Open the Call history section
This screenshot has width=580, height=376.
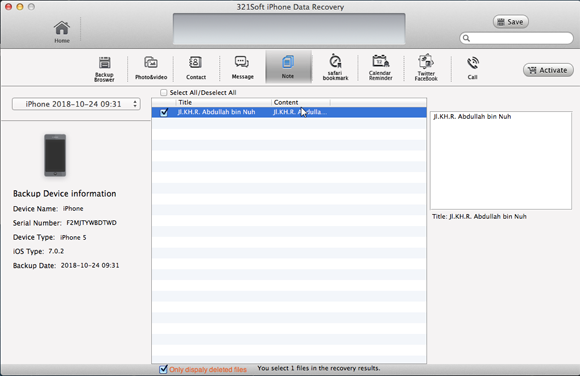point(472,68)
